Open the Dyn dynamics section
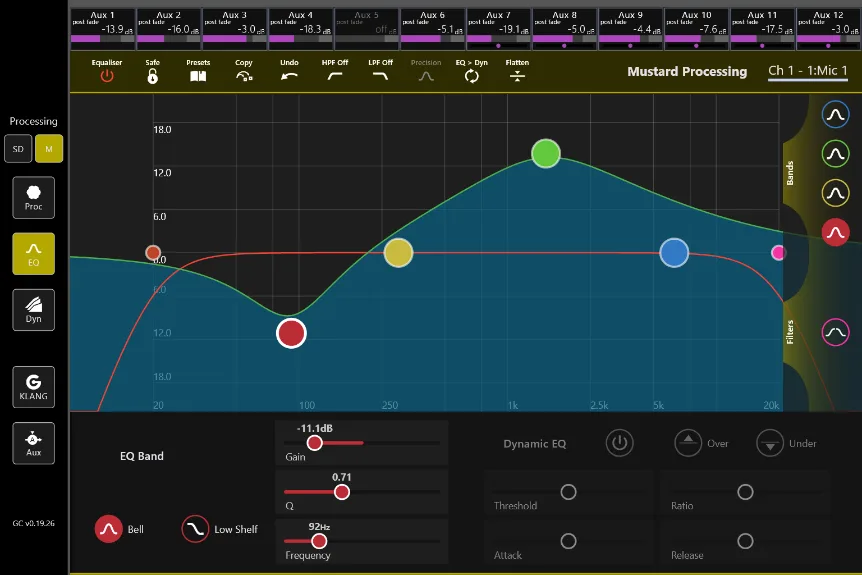The height and width of the screenshot is (575, 862). click(34, 310)
